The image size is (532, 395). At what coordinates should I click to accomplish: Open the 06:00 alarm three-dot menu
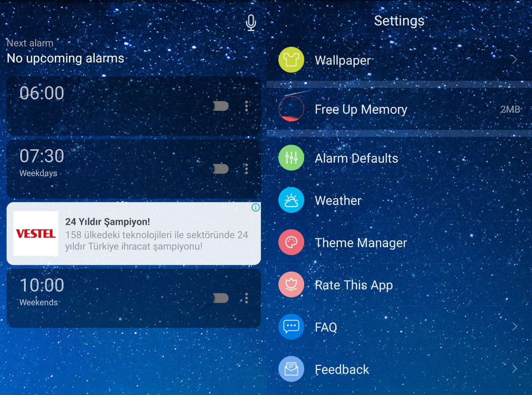tap(247, 106)
